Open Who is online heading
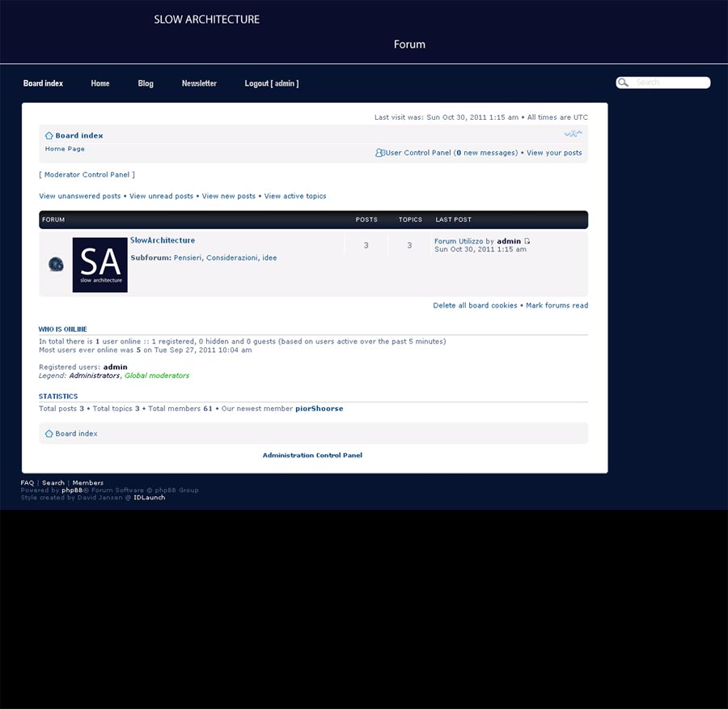 [x=62, y=329]
